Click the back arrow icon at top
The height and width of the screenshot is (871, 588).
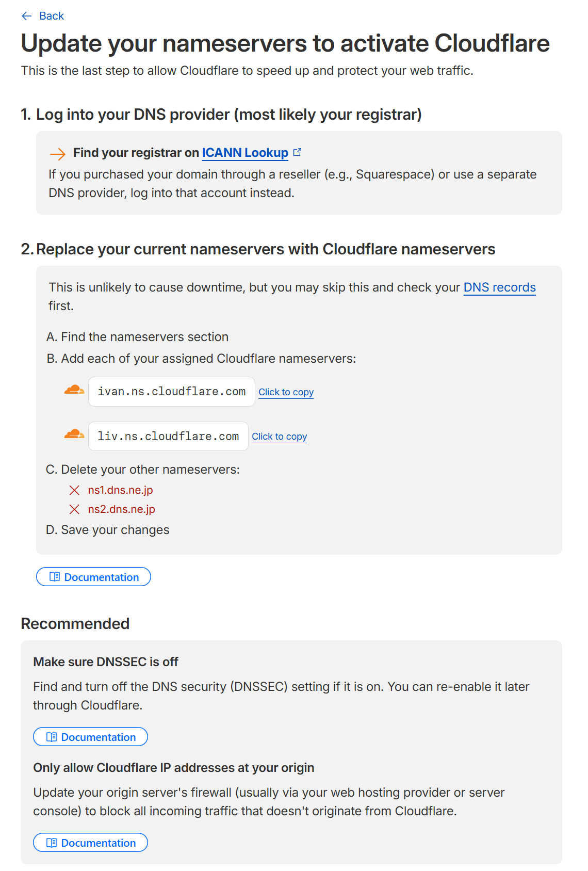tap(26, 16)
